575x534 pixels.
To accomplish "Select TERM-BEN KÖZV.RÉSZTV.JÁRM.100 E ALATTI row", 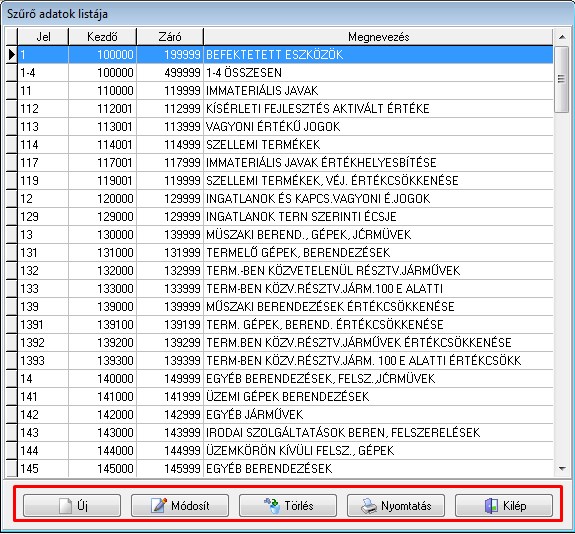I will click(x=285, y=288).
